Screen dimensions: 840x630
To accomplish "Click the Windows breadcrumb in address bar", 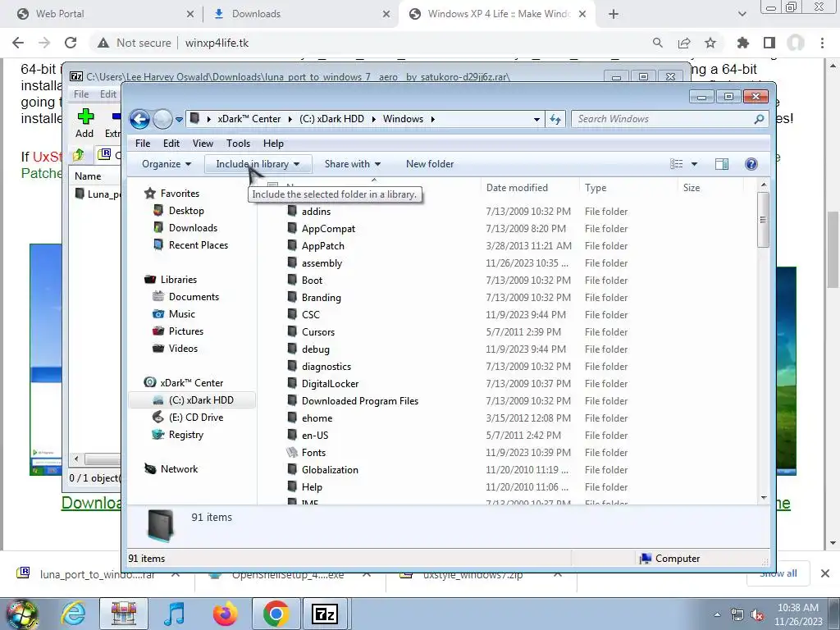I will tap(403, 119).
